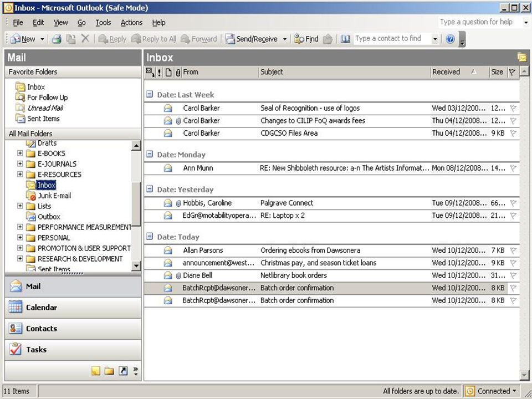Expand the E-BOOKS folder

pos(20,154)
